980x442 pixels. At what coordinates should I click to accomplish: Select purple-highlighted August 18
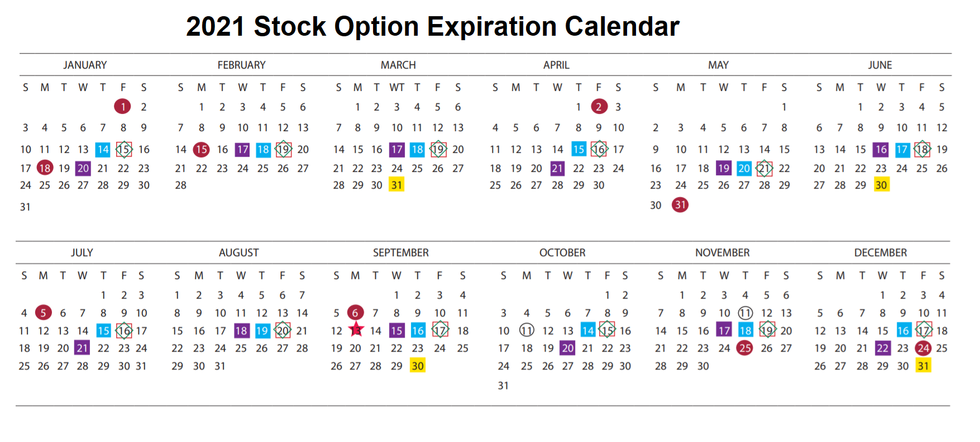coord(241,330)
